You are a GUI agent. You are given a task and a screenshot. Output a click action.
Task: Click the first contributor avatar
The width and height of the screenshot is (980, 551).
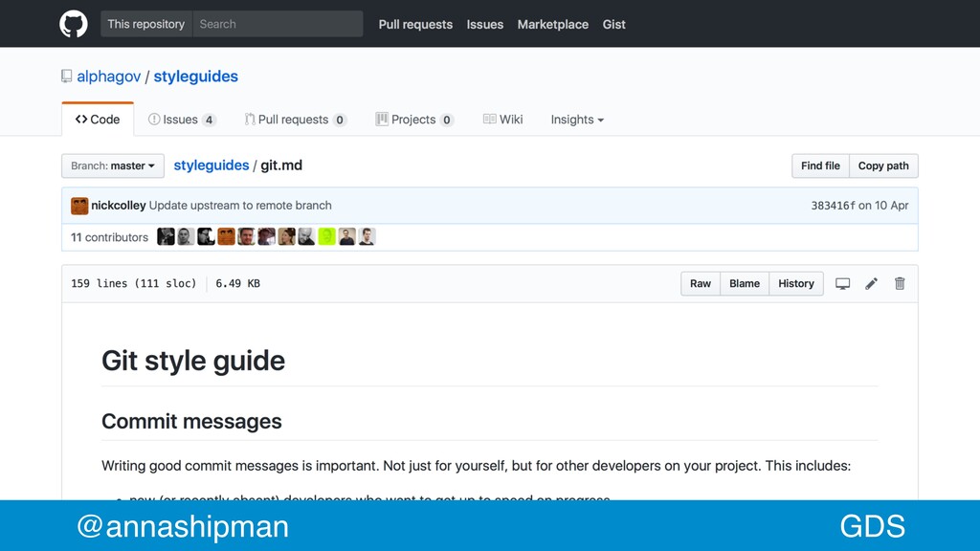click(x=166, y=237)
